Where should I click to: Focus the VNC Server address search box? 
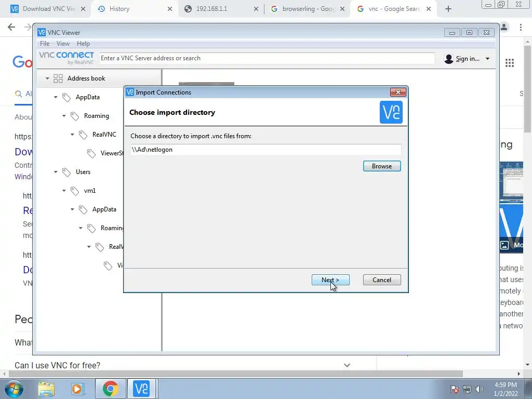pos(267,58)
